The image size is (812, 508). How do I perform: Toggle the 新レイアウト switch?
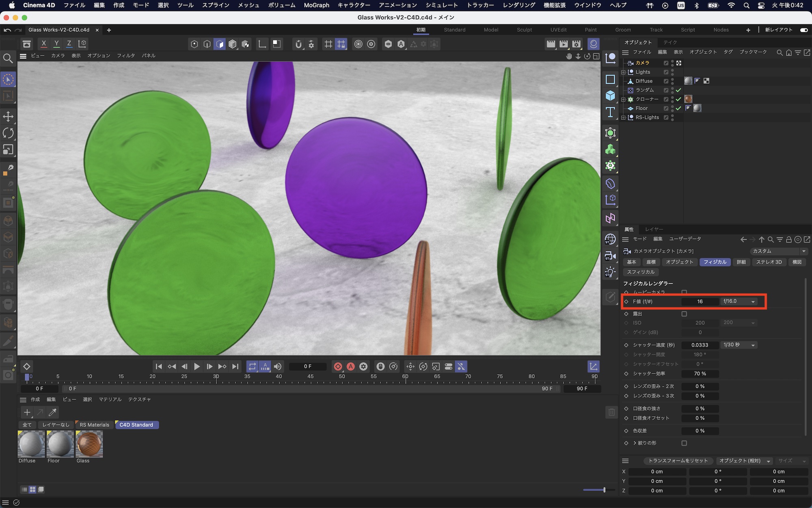[x=803, y=30]
